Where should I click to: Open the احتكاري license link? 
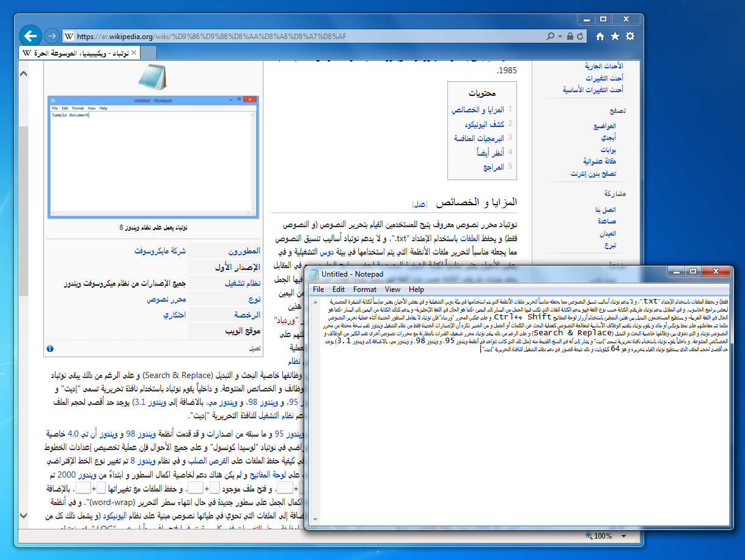point(174,315)
